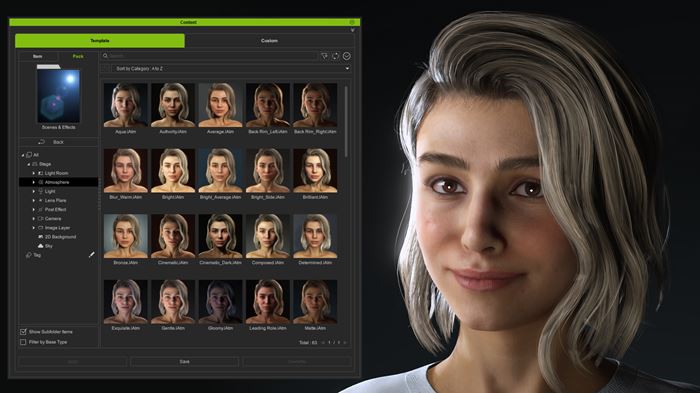
Task: Click the Back arrow icon
Action: point(42,142)
